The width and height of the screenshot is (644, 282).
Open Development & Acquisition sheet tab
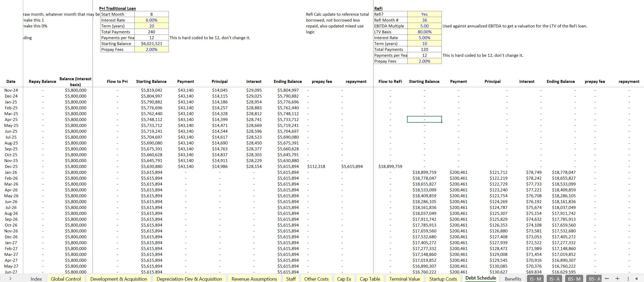point(119,279)
